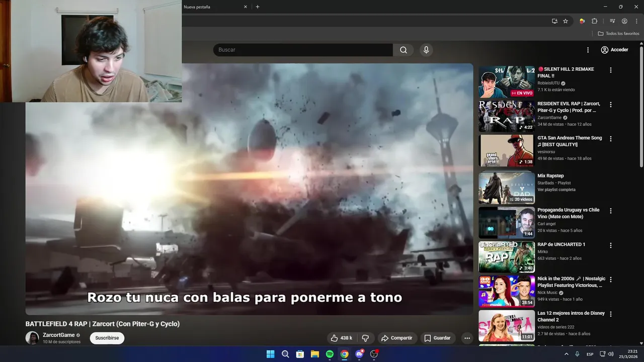The width and height of the screenshot is (644, 362).
Task: Open Resident Evil Rap thumbnail
Action: coord(507,116)
